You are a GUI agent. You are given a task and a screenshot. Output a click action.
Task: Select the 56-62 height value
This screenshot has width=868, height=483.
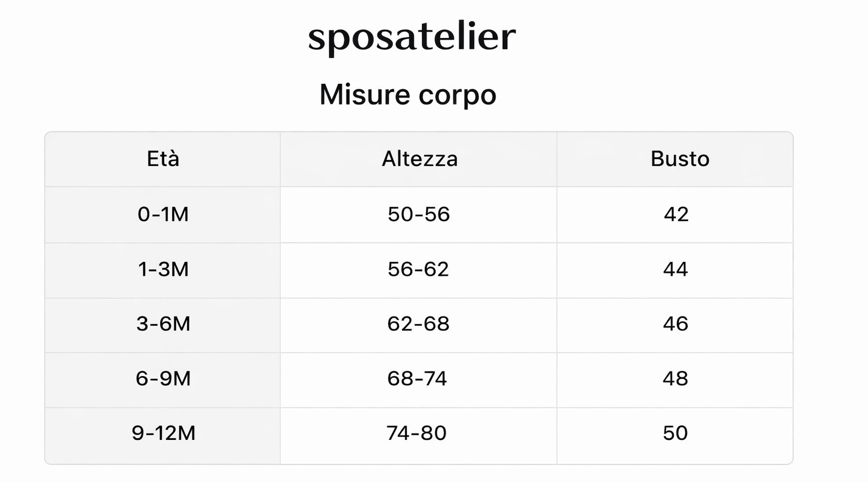click(418, 269)
